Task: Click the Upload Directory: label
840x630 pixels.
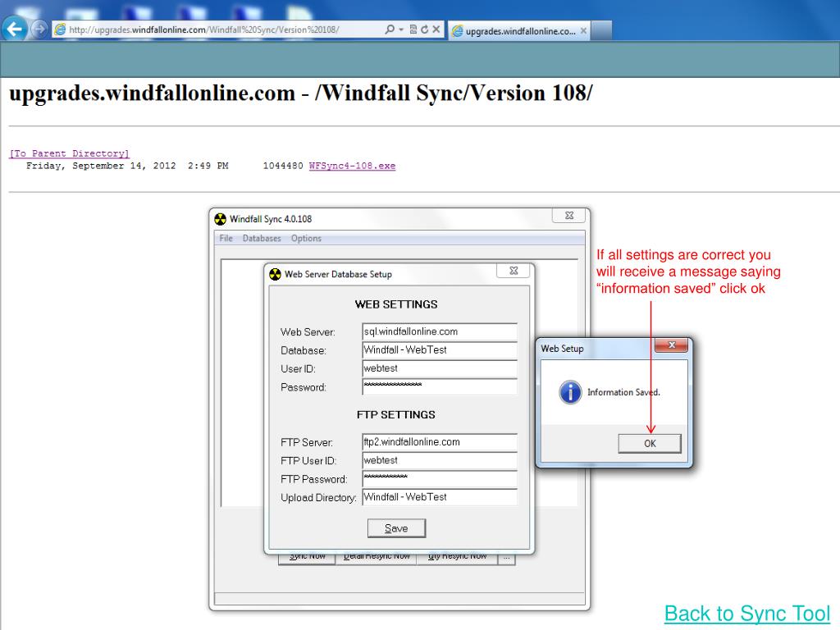Action: tap(318, 498)
